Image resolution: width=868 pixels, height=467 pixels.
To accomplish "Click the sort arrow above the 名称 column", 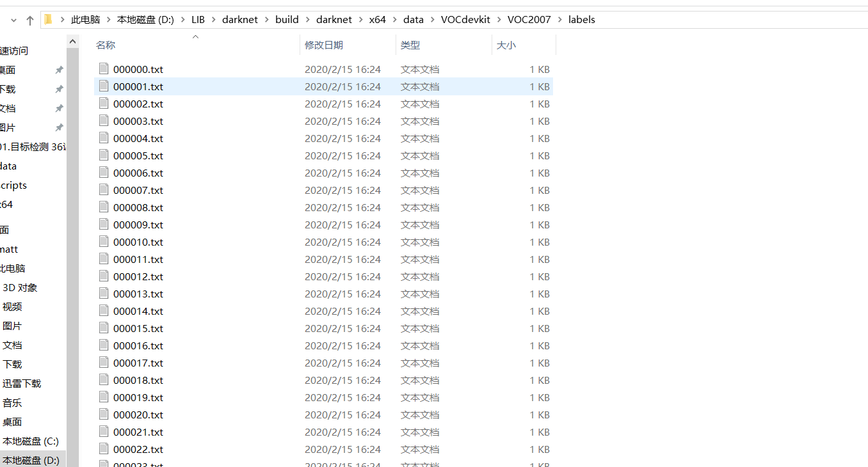I will pos(196,36).
